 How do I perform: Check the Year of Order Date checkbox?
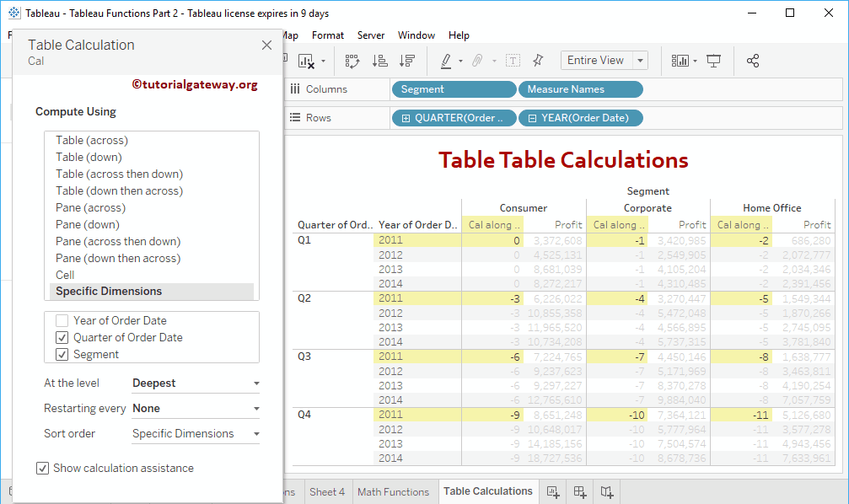(x=62, y=320)
